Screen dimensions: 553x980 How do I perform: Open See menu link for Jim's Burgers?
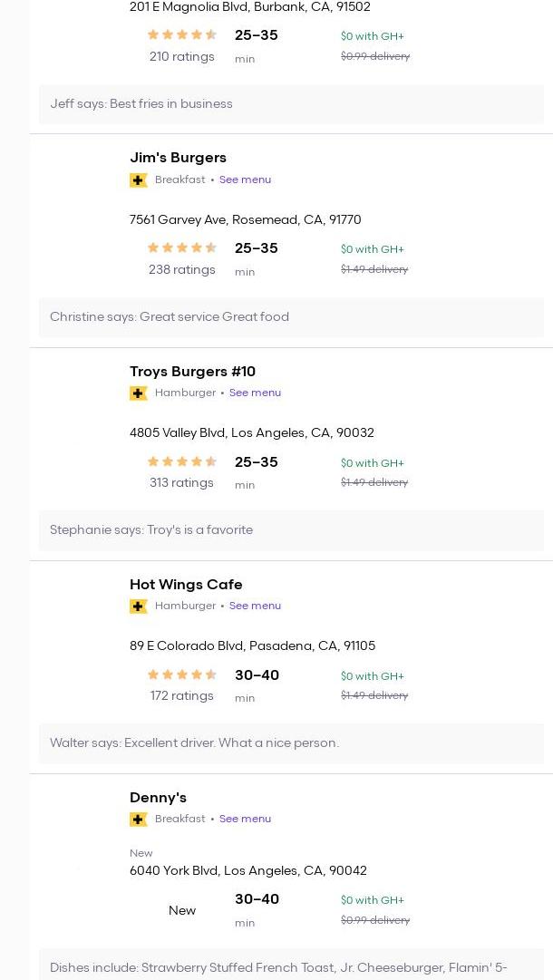click(x=245, y=180)
